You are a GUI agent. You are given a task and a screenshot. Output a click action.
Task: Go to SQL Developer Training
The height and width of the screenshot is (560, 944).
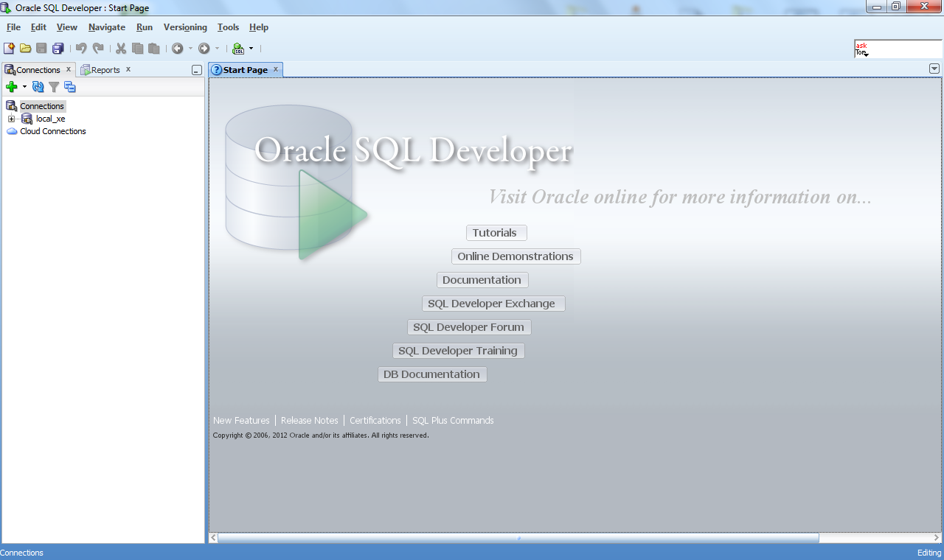[459, 351]
